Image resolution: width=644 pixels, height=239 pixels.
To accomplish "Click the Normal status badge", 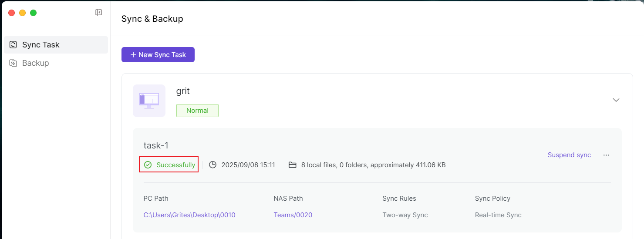I will point(197,111).
